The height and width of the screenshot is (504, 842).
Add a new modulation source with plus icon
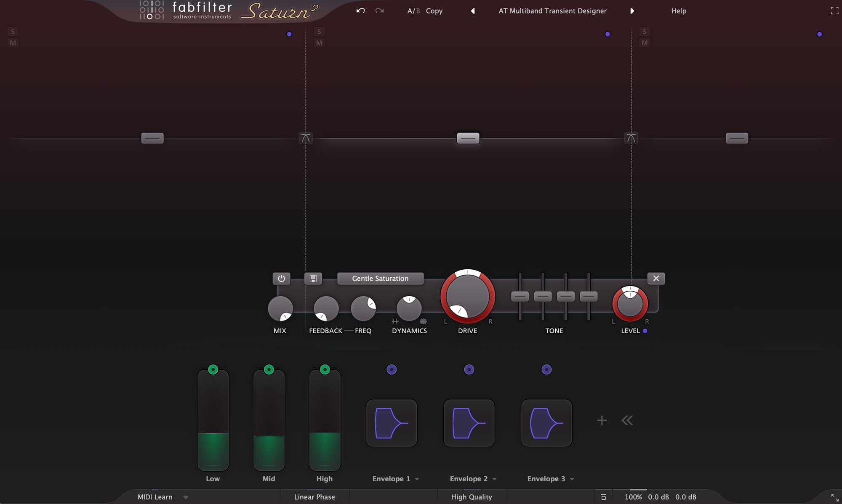(602, 420)
